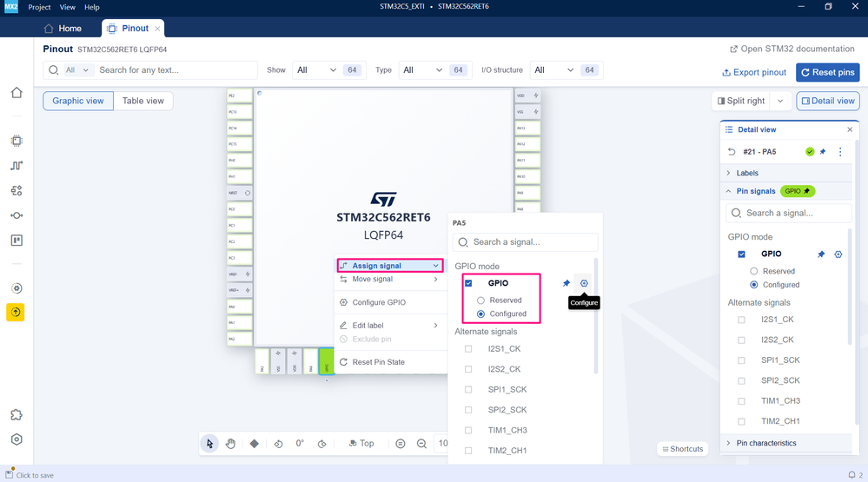
Task: Click the pin icon next to GPIO in popup
Action: tap(567, 283)
